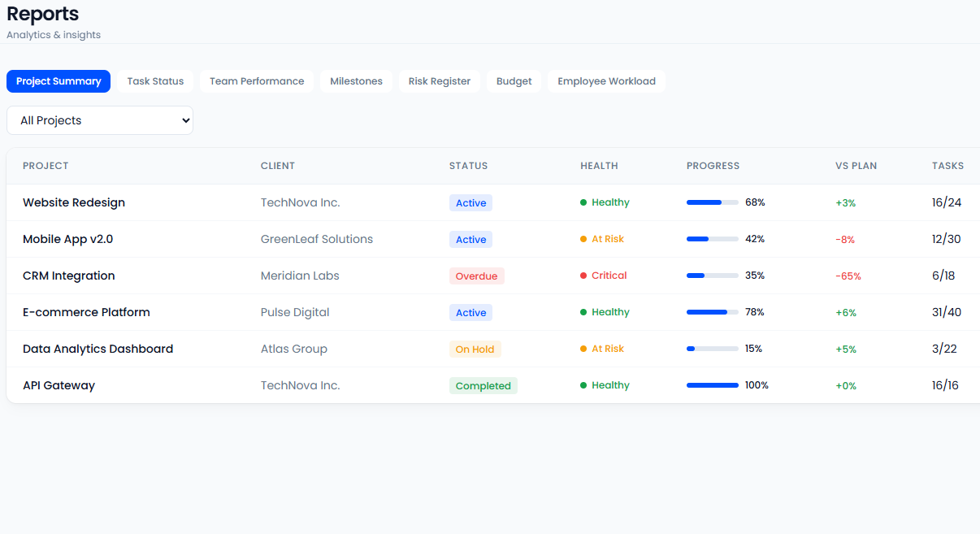Click the Overdue badge on CRM Integration
Viewport: 980px width, 534px height.
pyautogui.click(x=476, y=276)
